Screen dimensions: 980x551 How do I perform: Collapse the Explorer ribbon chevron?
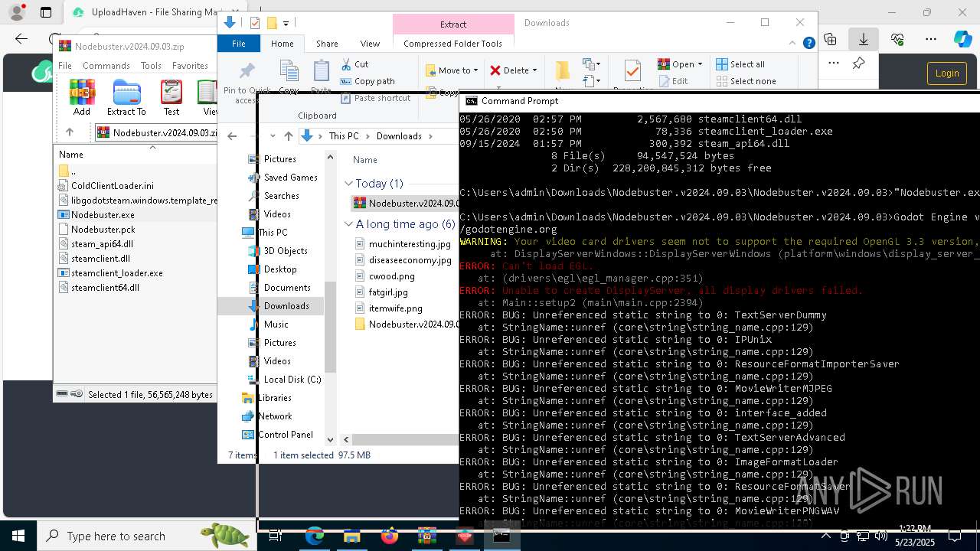pyautogui.click(x=794, y=44)
